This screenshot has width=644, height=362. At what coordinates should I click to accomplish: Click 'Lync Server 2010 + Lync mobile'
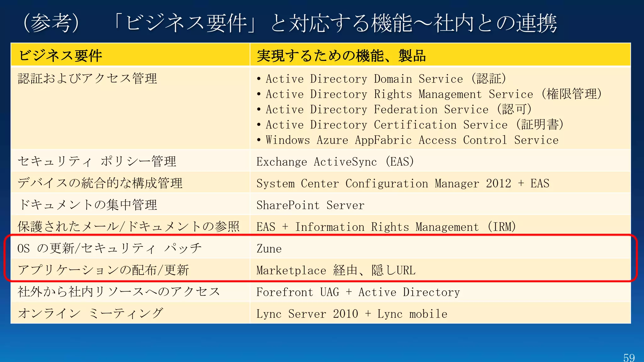click(441, 313)
